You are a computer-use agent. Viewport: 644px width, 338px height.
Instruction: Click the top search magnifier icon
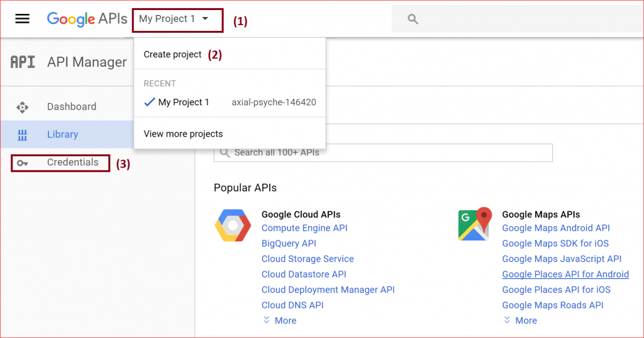click(x=413, y=19)
